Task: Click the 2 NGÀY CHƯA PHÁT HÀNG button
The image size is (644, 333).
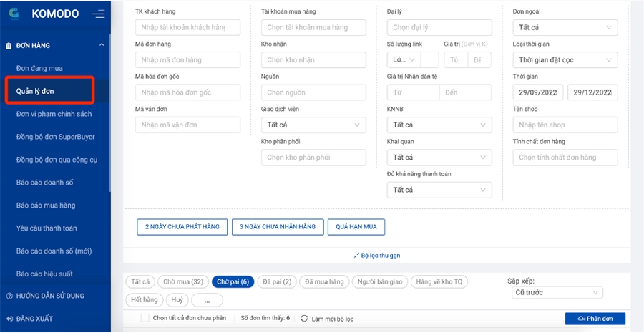Action: pyautogui.click(x=182, y=227)
